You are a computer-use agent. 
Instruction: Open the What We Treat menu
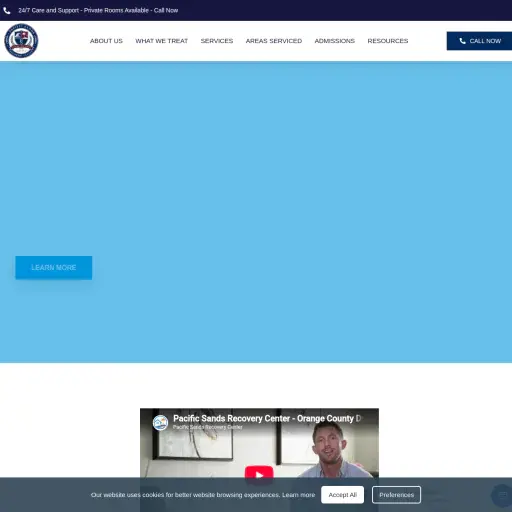(x=162, y=41)
